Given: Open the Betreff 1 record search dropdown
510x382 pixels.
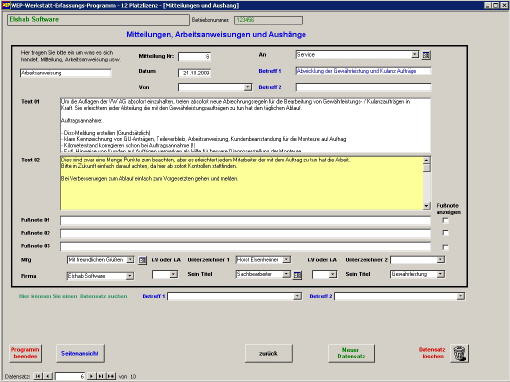Looking at the screenshot, I should (x=297, y=296).
